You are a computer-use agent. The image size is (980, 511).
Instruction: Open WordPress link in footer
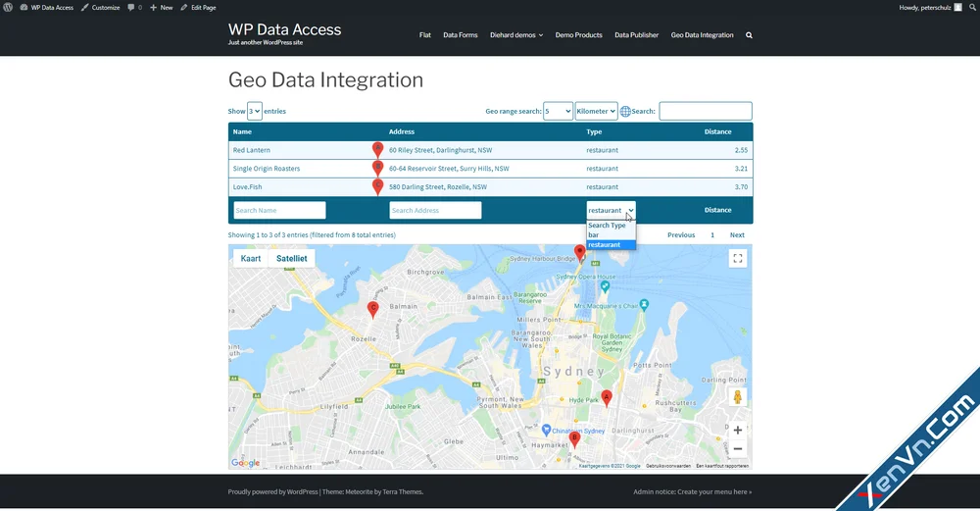click(x=303, y=491)
